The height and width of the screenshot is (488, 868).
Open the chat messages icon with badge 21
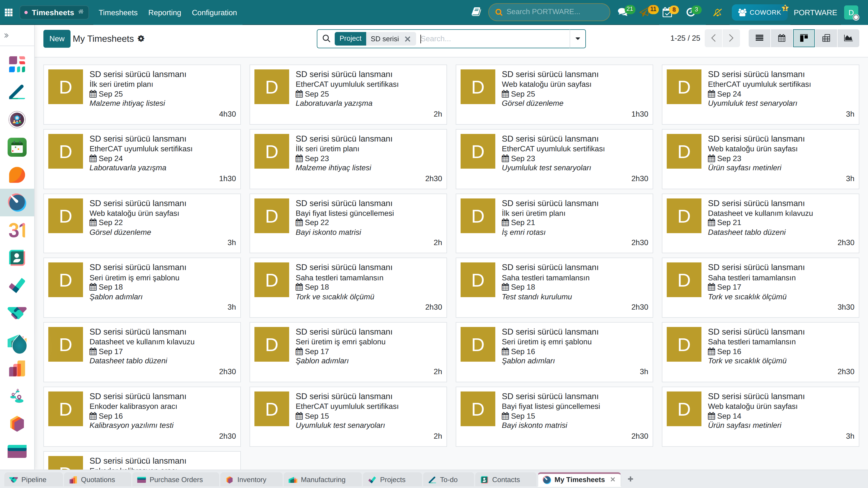(x=623, y=12)
